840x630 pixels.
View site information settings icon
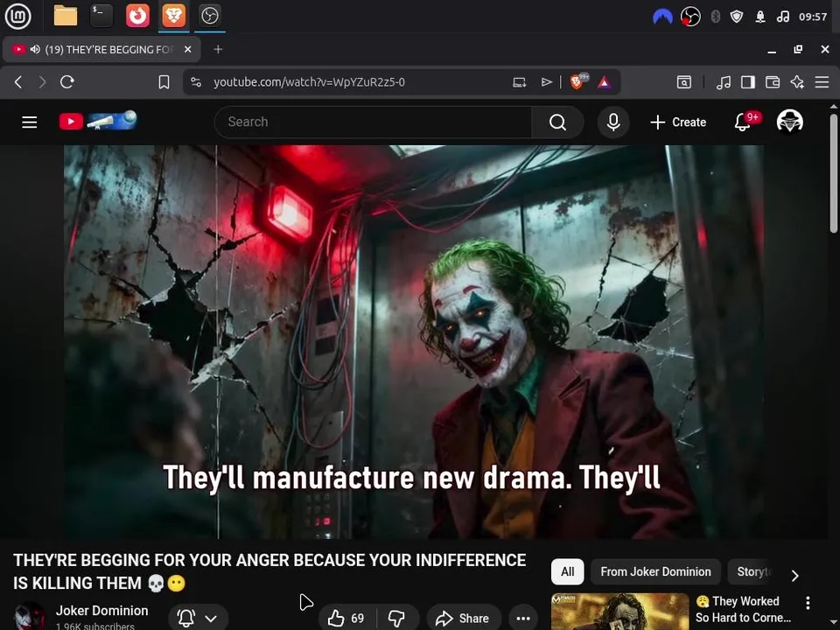pyautogui.click(x=196, y=82)
